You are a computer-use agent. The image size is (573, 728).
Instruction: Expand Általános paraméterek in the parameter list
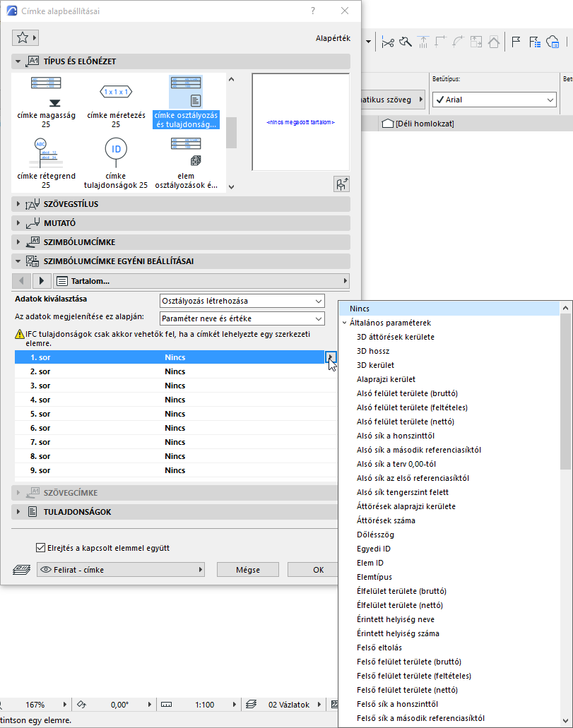click(x=345, y=323)
